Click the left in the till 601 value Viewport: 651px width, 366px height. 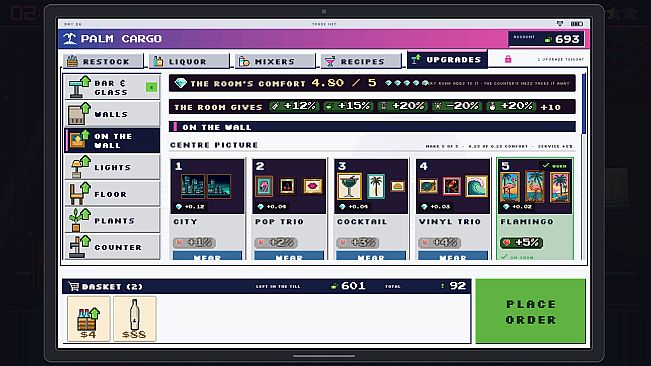[353, 286]
